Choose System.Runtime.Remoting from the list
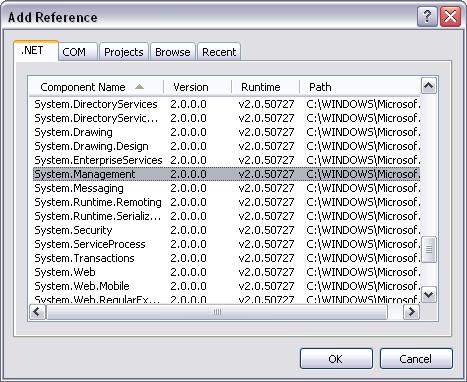This screenshot has width=467, height=382. coord(227,202)
